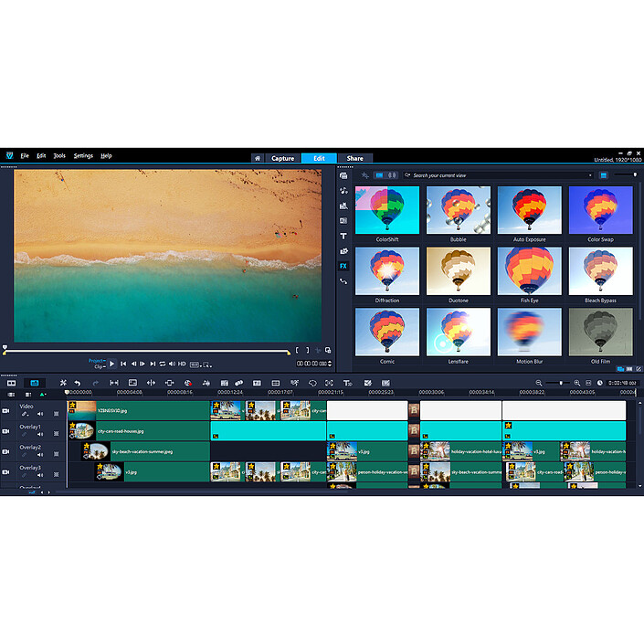The width and height of the screenshot is (644, 644).
Task: Toggle Show video filters button in library
Action: pyautogui.click(x=379, y=175)
